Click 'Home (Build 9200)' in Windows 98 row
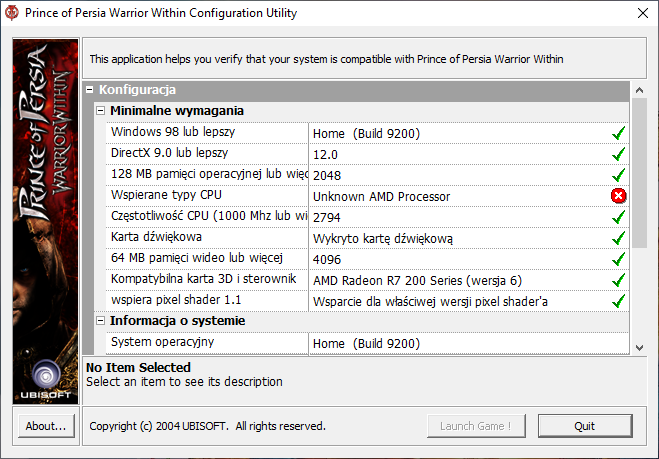This screenshot has height=459, width=659. tap(366, 134)
